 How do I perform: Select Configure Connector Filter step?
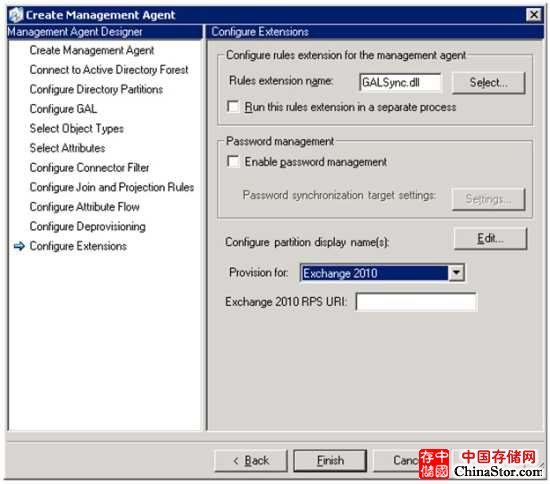tap(89, 168)
